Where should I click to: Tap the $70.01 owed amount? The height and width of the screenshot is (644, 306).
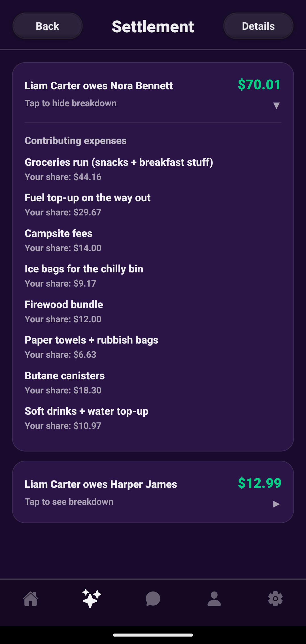pos(259,85)
